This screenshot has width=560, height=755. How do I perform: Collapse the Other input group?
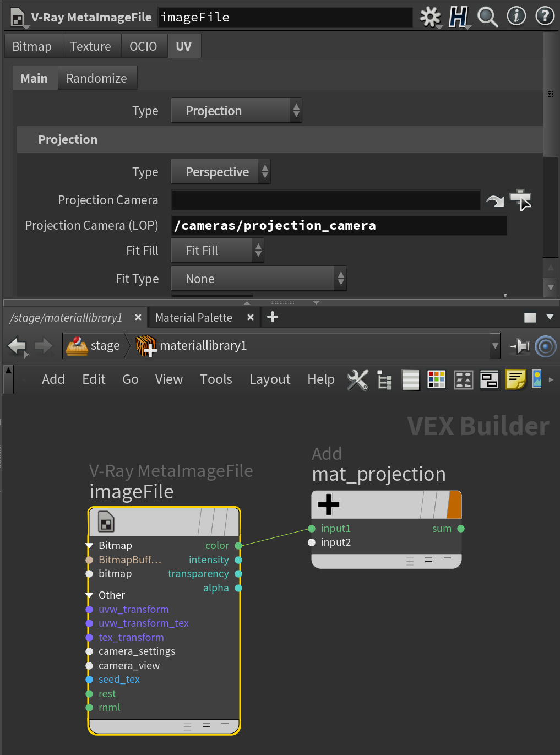coord(89,595)
